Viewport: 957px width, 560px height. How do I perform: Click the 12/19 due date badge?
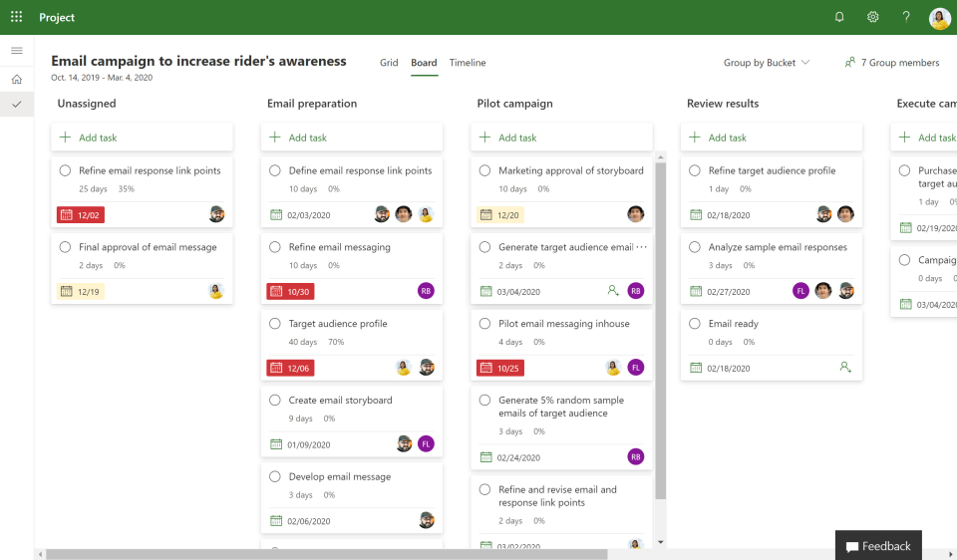tap(81, 292)
